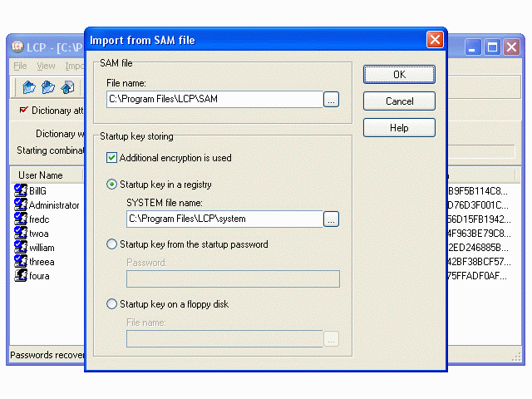The width and height of the screenshot is (532, 399).
Task: Click the second open-folder toolbar icon in LCP
Action: coord(48,87)
